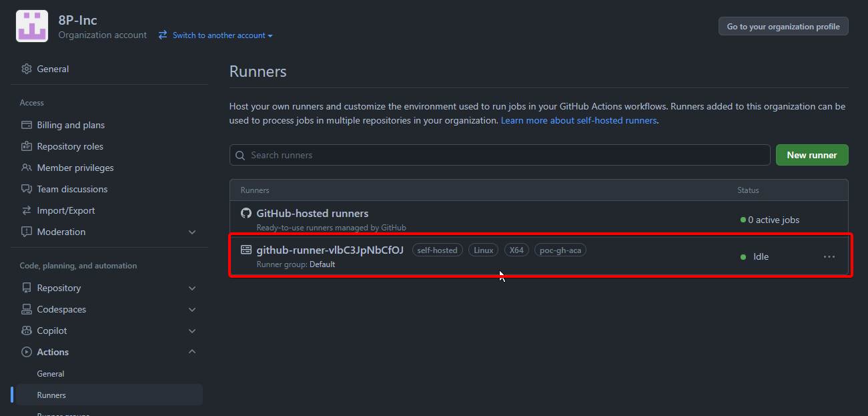This screenshot has height=416, width=868.
Task: Switch to the Runners tab under Actions
Action: (x=51, y=395)
